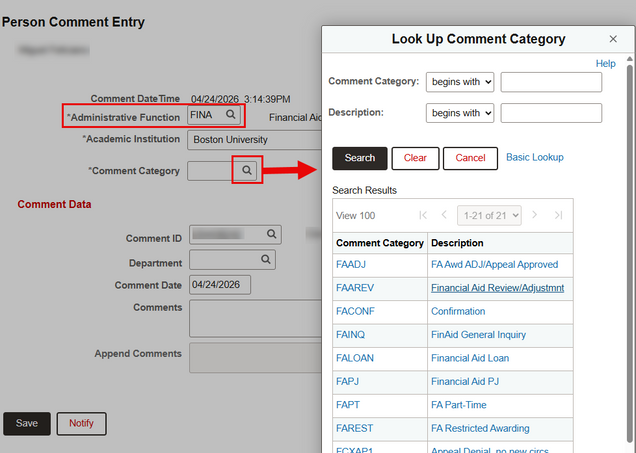
Task: Go to last page of search results
Action: [x=559, y=215]
